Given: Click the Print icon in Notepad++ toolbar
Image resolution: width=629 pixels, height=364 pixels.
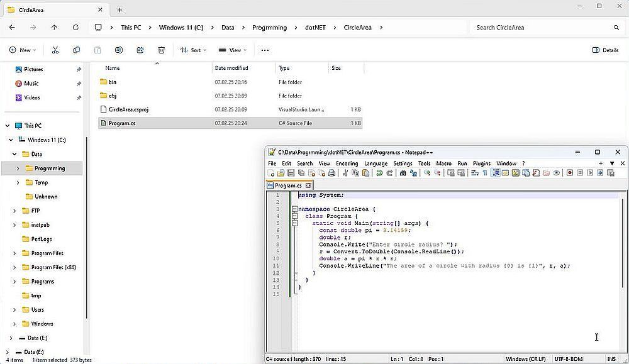Looking at the screenshot, I should [331, 173].
